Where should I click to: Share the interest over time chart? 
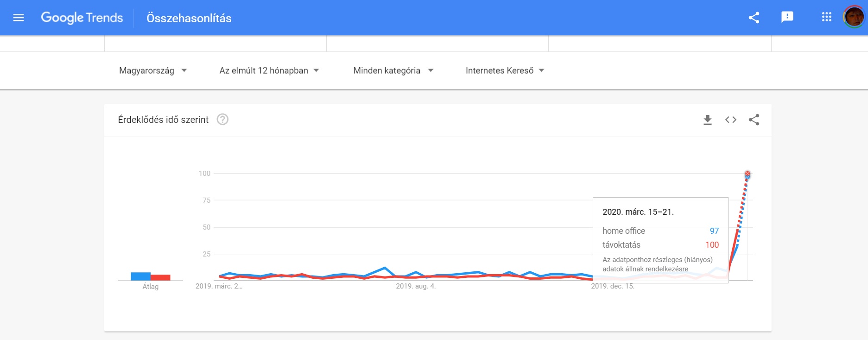[754, 120]
